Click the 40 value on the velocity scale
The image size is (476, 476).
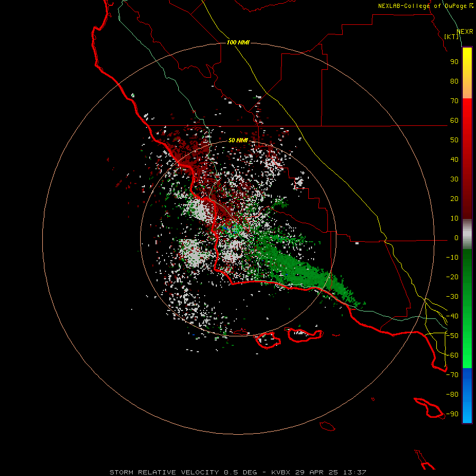pos(454,159)
